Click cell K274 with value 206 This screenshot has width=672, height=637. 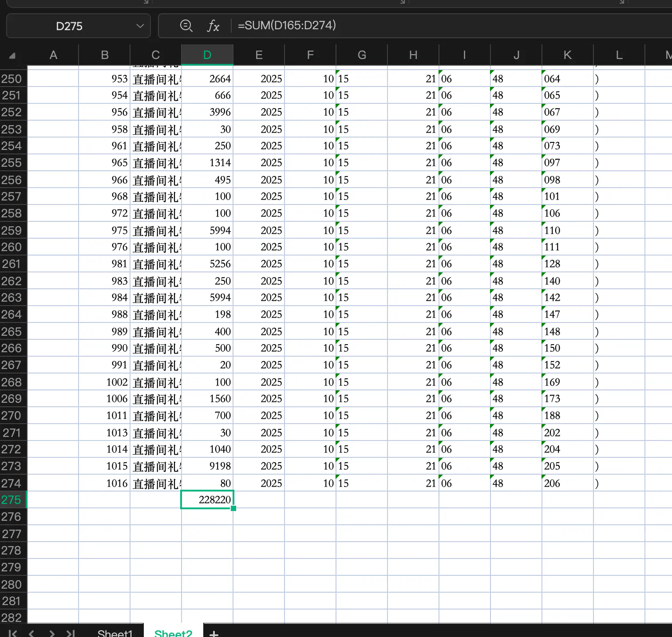pos(567,483)
